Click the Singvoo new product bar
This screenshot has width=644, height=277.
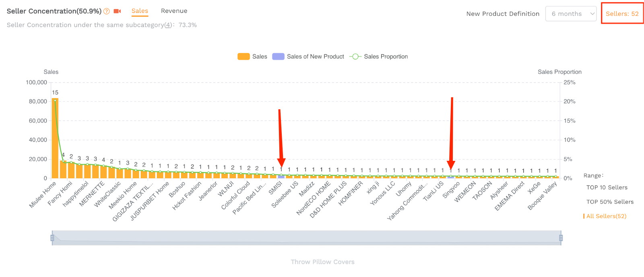pos(451,177)
